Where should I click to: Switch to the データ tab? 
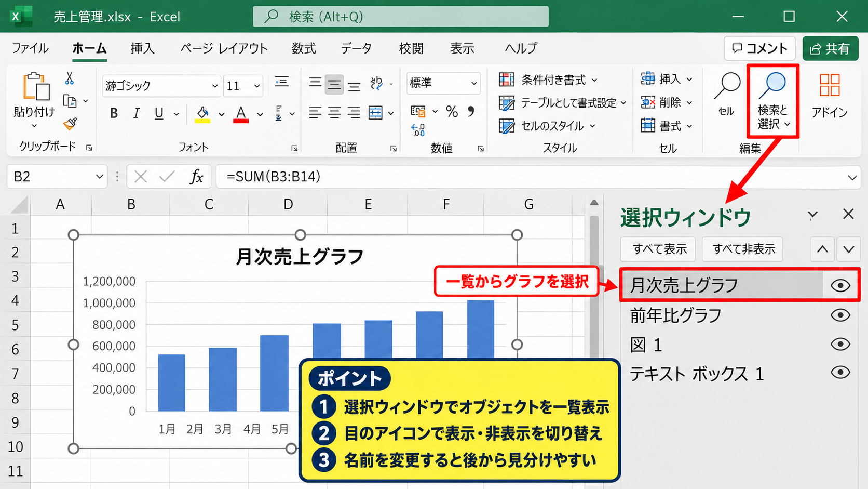[x=356, y=48]
